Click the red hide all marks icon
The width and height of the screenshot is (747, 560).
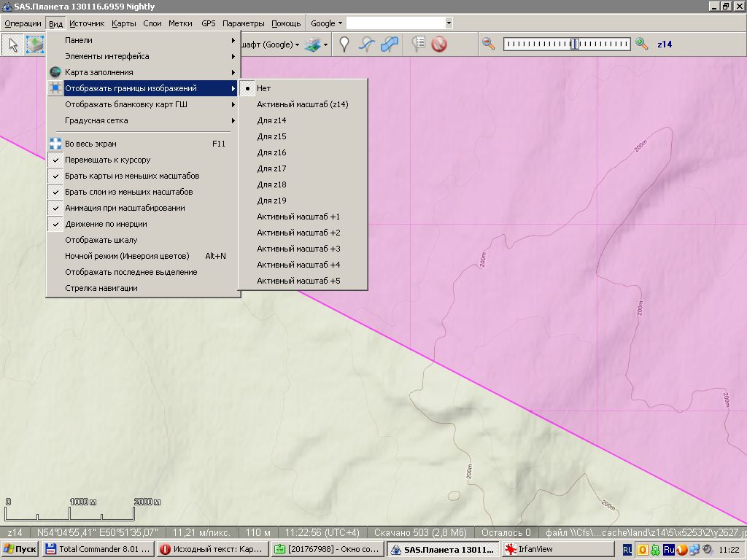click(x=438, y=44)
